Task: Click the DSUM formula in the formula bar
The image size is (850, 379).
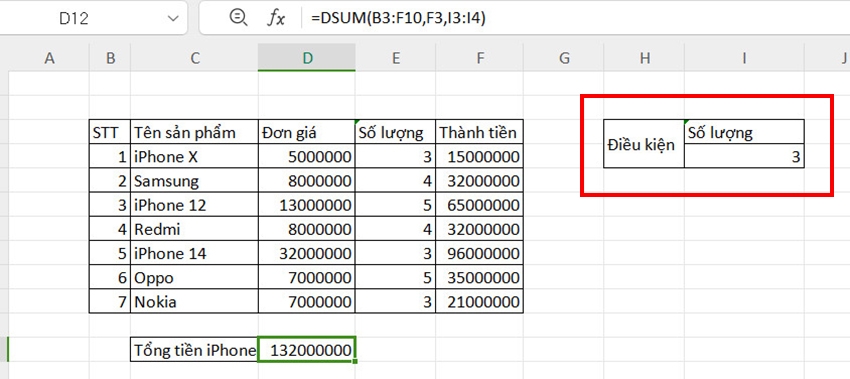Action: [x=398, y=18]
